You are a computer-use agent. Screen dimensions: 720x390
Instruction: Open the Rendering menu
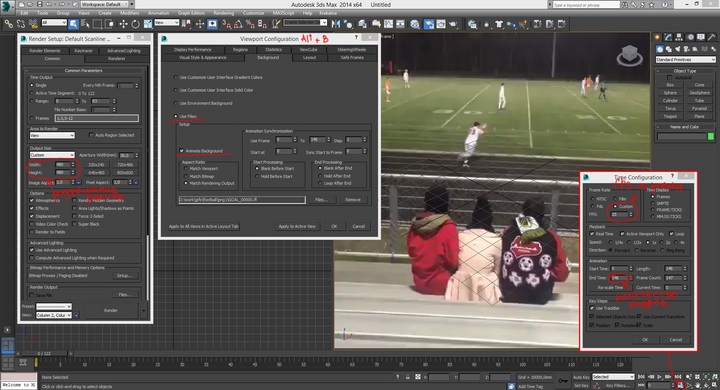pos(224,13)
